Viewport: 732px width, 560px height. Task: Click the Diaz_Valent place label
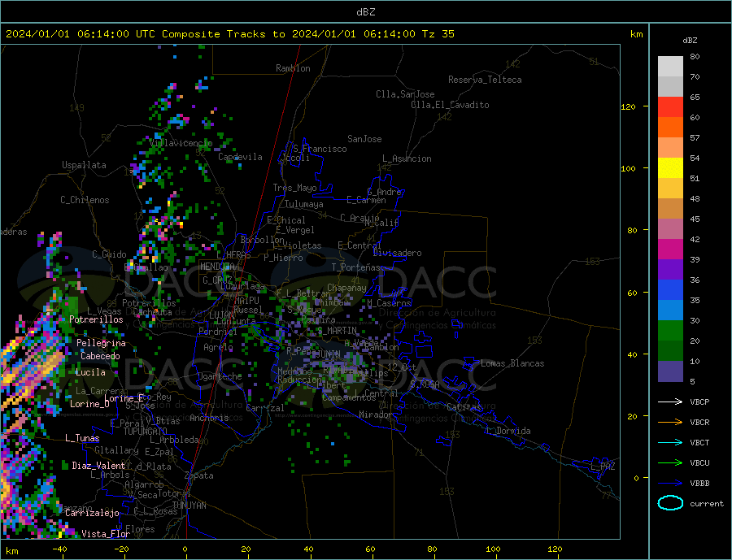tap(98, 466)
